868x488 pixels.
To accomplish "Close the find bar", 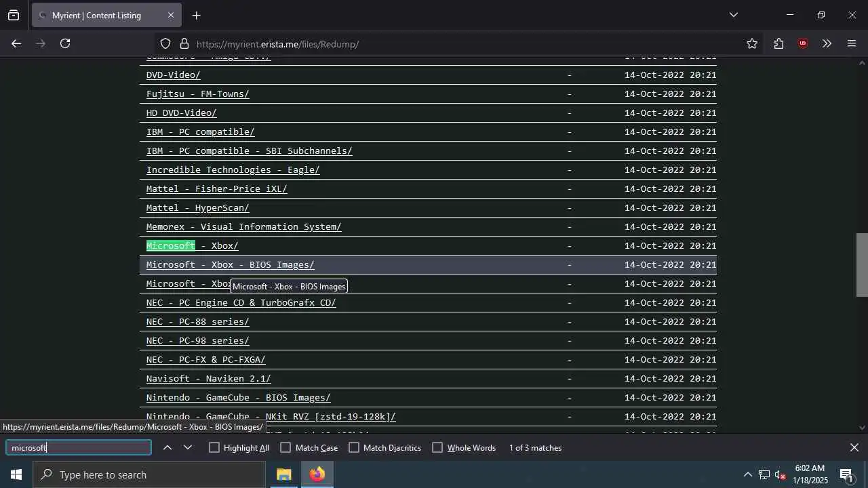I will (854, 447).
